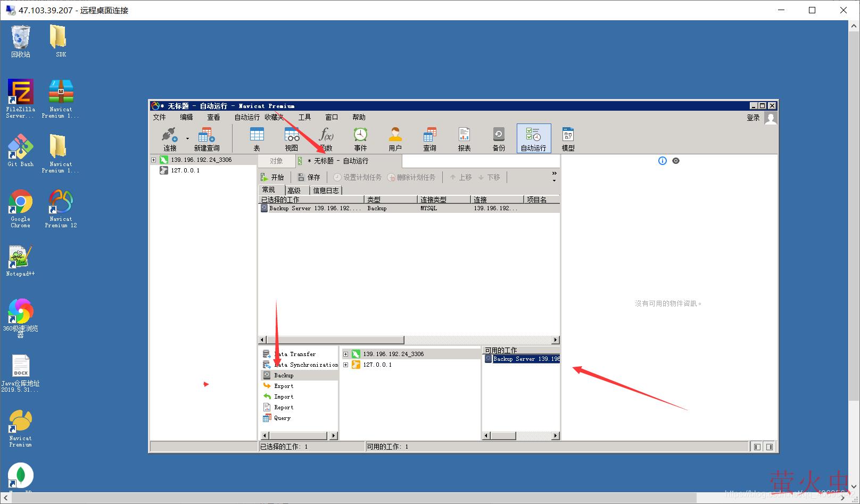Viewport: 860px width, 504px height.
Task: Open the Event (事件) clock icon
Action: pos(360,139)
